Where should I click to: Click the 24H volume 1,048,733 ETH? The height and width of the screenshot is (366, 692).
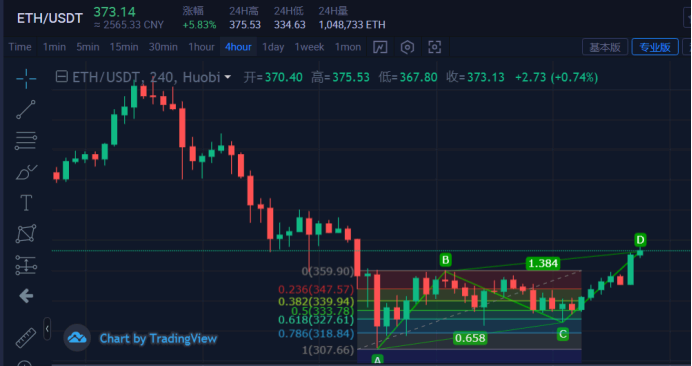point(352,25)
